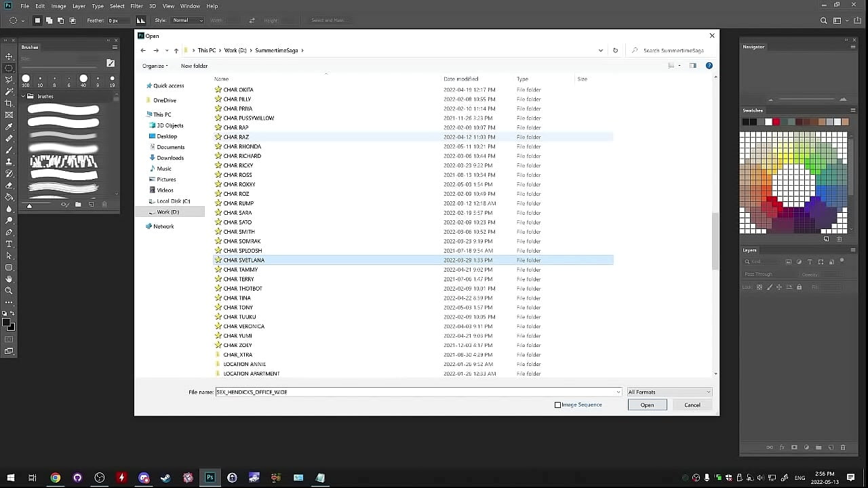This screenshot has width=868, height=488.
Task: Click the Zoom tool magnifier in the toolbar
Action: (9, 290)
